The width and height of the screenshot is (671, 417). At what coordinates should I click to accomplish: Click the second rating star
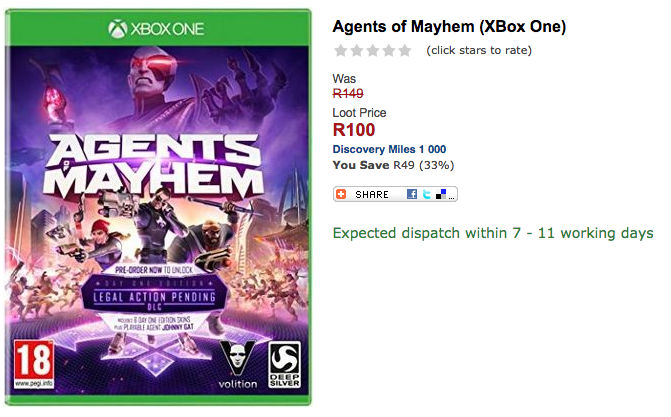(x=357, y=50)
